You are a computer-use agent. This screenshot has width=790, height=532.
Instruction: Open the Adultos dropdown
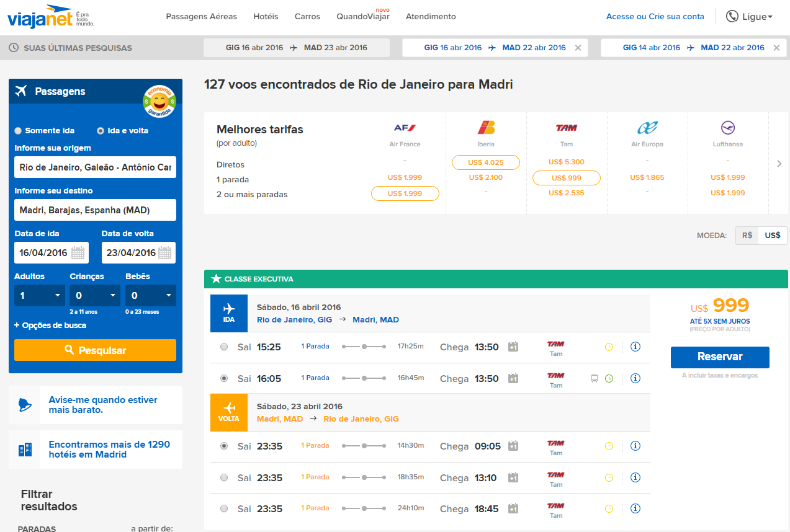40,295
